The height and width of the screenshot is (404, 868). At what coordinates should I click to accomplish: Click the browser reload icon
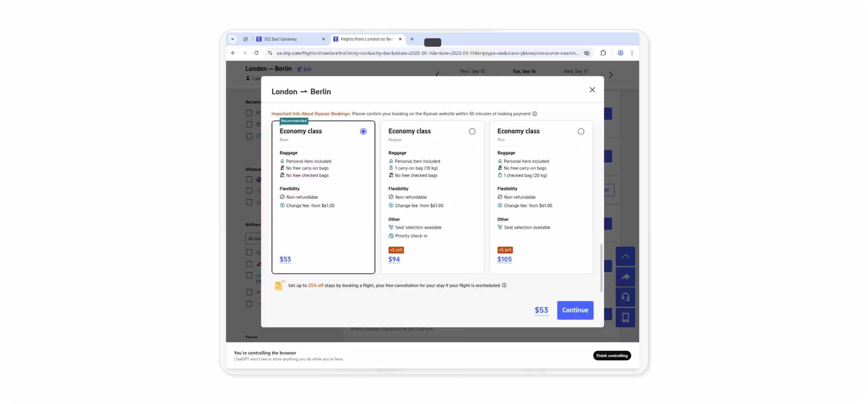[256, 53]
